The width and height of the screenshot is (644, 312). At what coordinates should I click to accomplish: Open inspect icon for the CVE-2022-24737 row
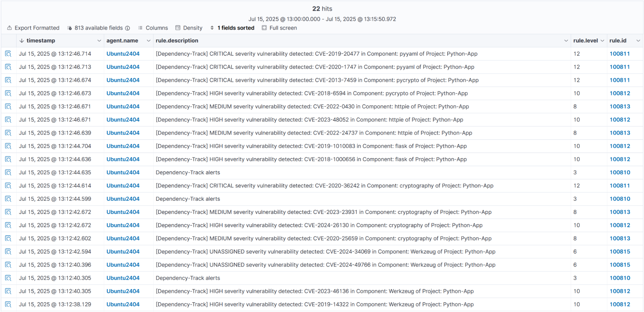(8, 133)
